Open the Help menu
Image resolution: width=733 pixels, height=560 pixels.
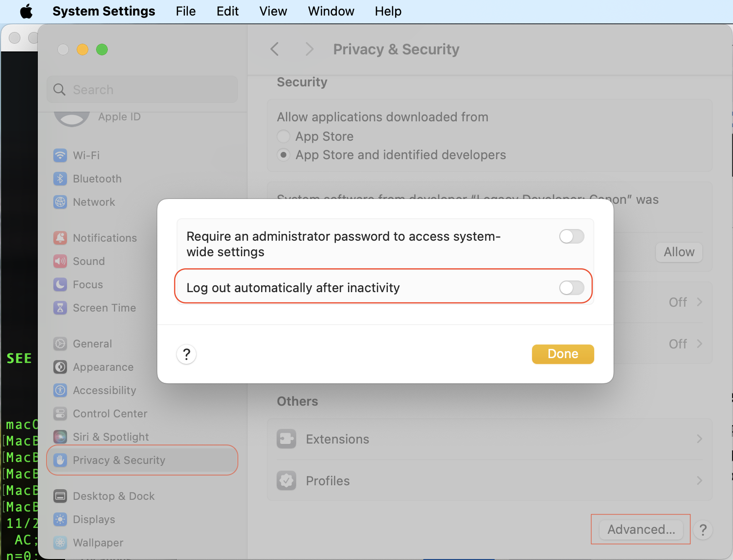point(387,11)
